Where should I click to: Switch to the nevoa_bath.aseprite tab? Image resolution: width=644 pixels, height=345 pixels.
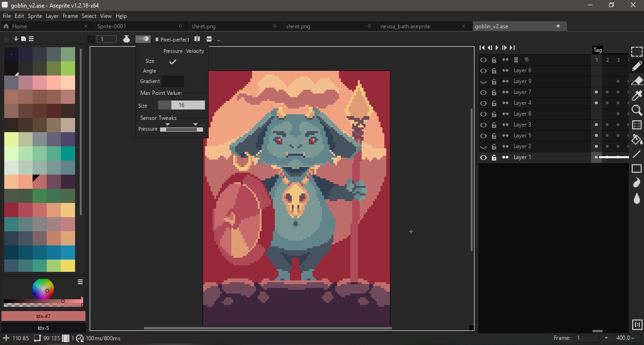[425, 26]
